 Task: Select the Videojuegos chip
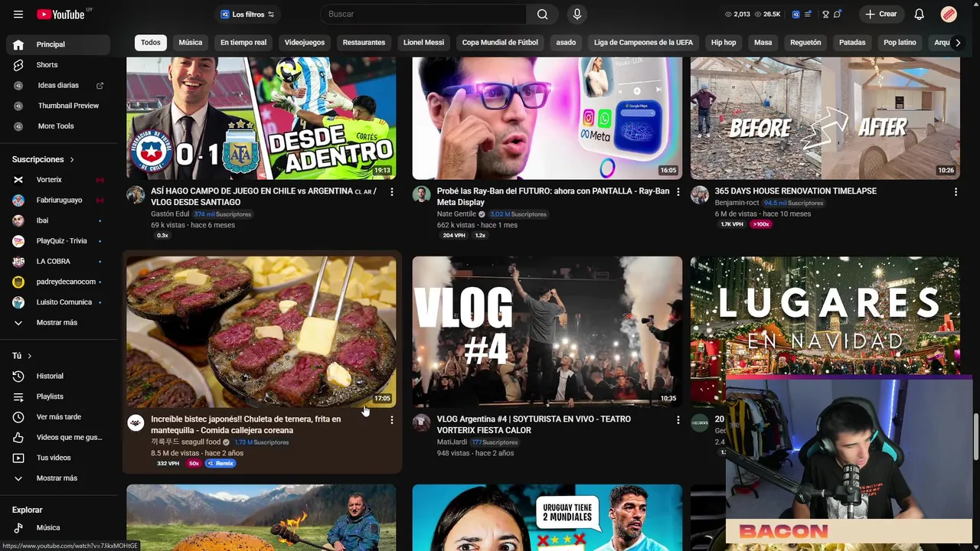pos(305,42)
